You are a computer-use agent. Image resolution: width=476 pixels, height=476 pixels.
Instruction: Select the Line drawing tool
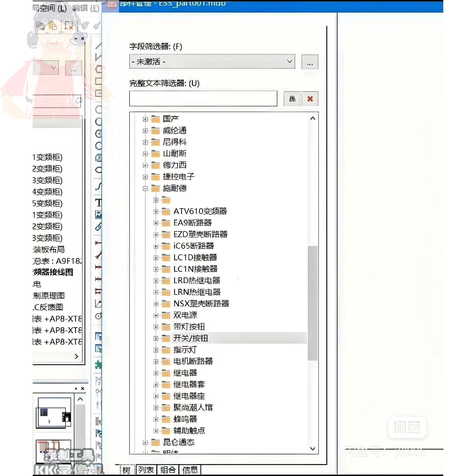(x=99, y=45)
